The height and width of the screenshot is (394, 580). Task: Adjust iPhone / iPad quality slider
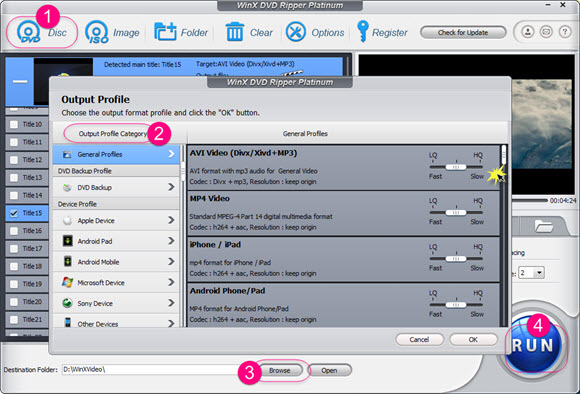pos(456,259)
